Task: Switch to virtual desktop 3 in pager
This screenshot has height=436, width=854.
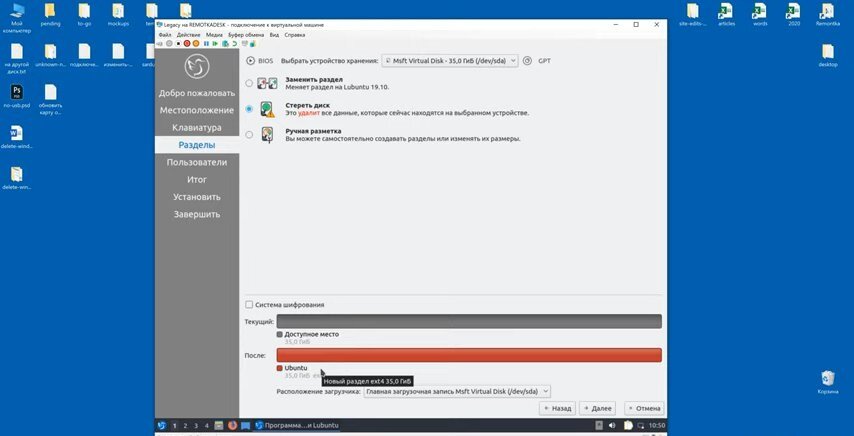Action: click(196, 426)
